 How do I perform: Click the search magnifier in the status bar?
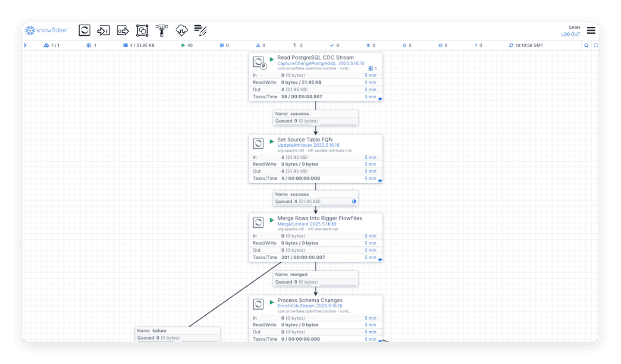(x=586, y=45)
